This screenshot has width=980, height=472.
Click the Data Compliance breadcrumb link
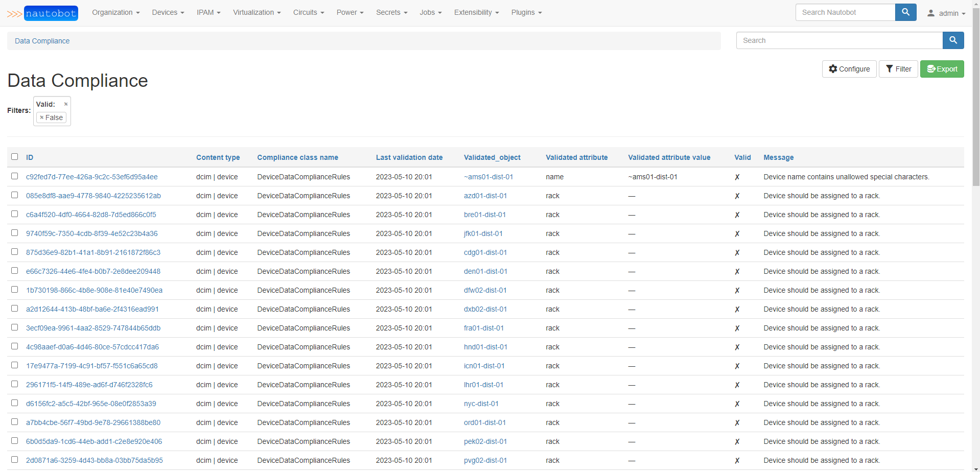click(42, 40)
